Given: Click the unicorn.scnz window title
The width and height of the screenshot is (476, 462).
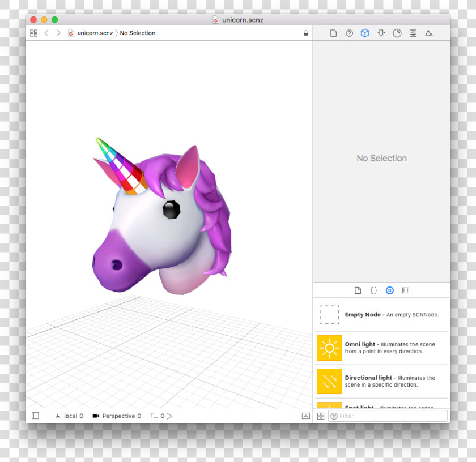Looking at the screenshot, I should click(x=243, y=20).
